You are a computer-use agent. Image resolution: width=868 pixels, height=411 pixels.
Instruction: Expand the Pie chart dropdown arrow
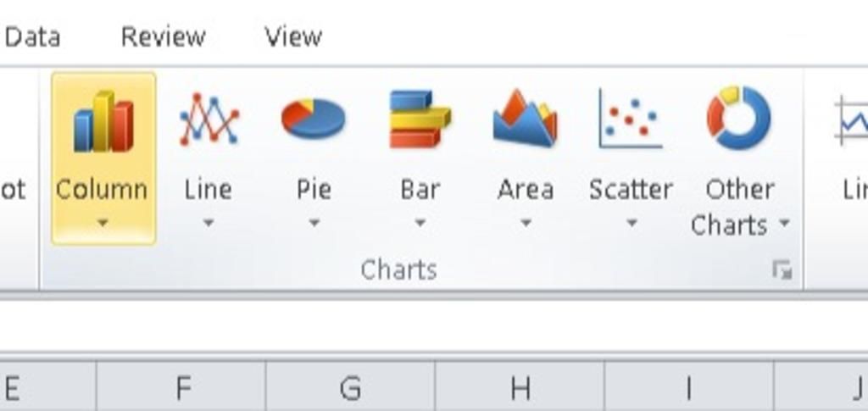[314, 224]
